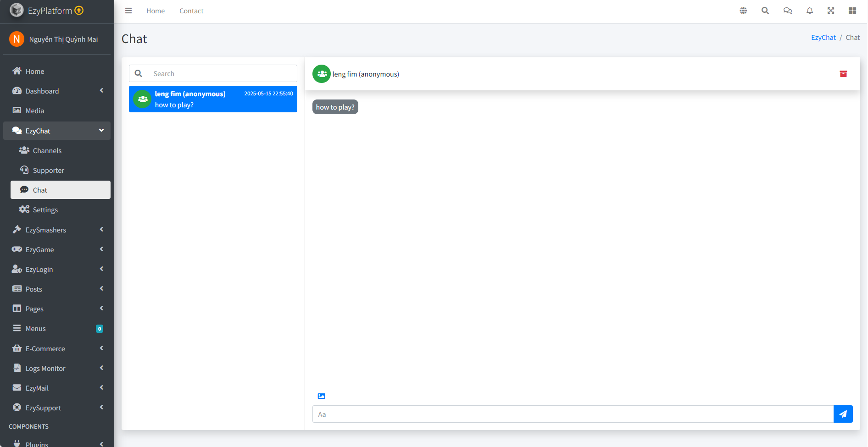Click the globe language icon in top bar
The height and width of the screenshot is (447, 868).
[x=743, y=11]
